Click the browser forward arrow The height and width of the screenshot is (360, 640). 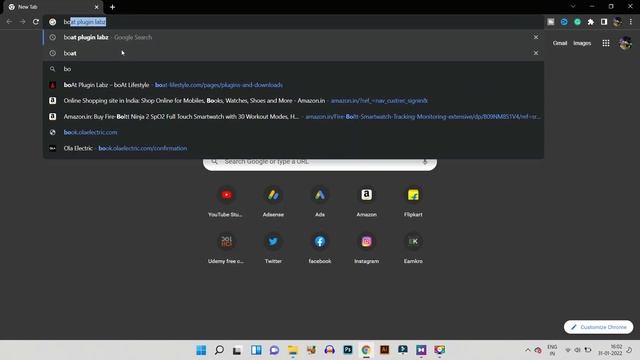coord(23,22)
